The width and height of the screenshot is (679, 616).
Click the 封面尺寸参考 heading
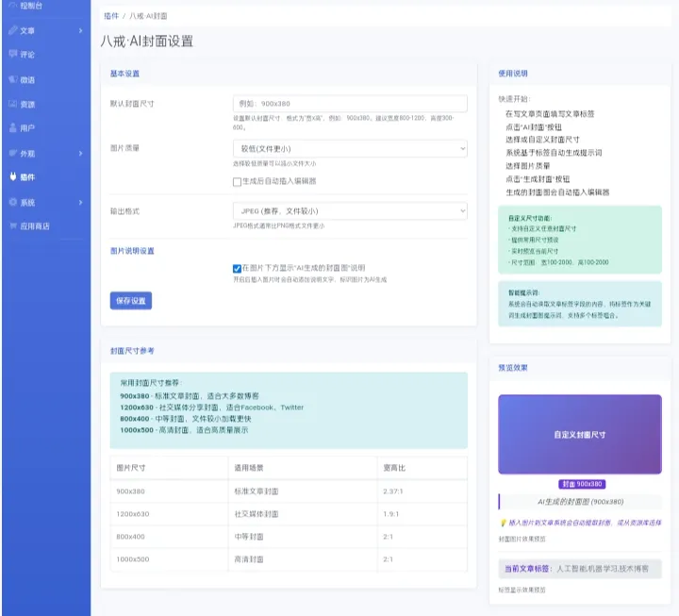point(132,351)
